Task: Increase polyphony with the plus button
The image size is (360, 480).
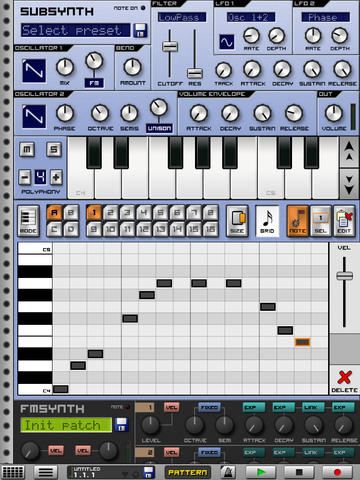Action: (56, 177)
